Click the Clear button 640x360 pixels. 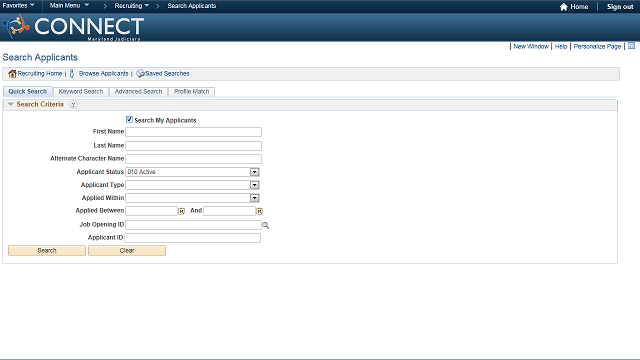pyautogui.click(x=127, y=250)
